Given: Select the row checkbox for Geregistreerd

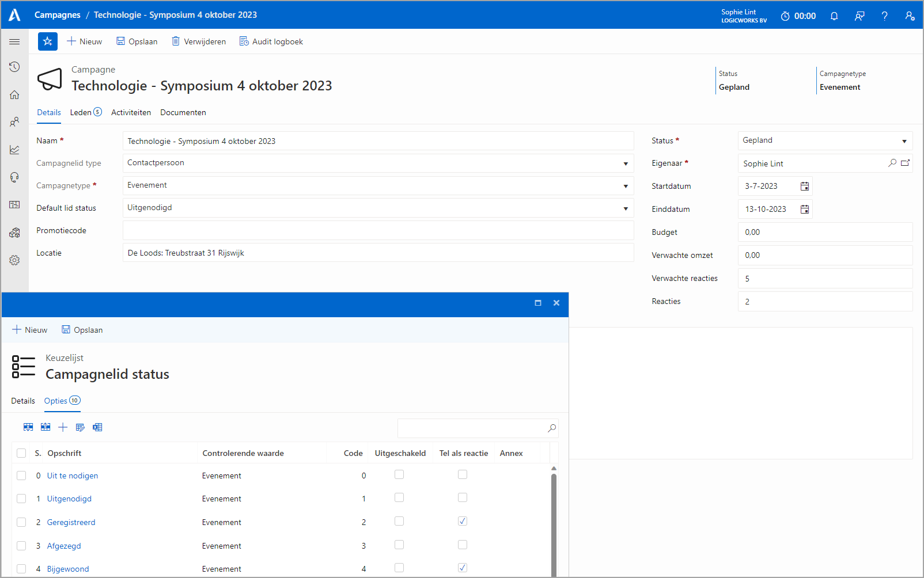Looking at the screenshot, I should click(x=21, y=522).
